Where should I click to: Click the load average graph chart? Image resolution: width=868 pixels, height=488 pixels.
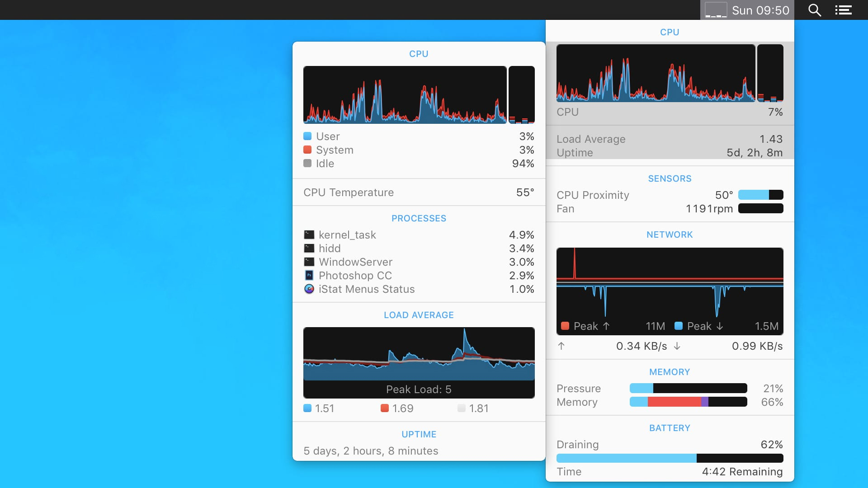[419, 362]
